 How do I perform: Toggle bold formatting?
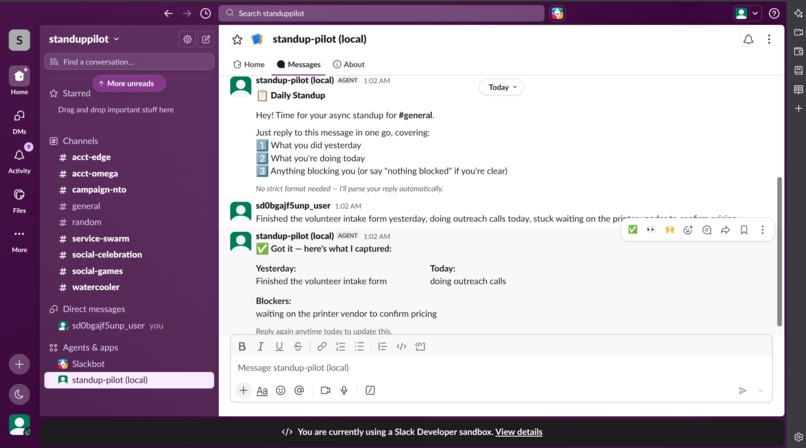(242, 347)
